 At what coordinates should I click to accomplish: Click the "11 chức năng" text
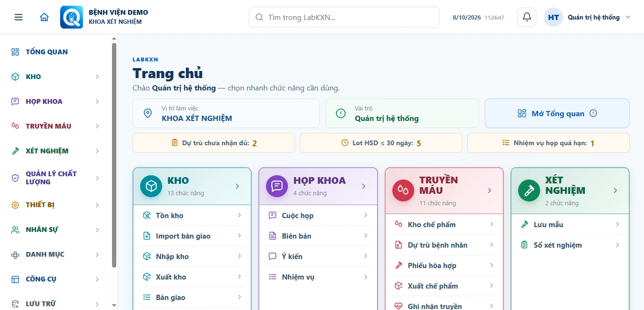pyautogui.click(x=438, y=203)
